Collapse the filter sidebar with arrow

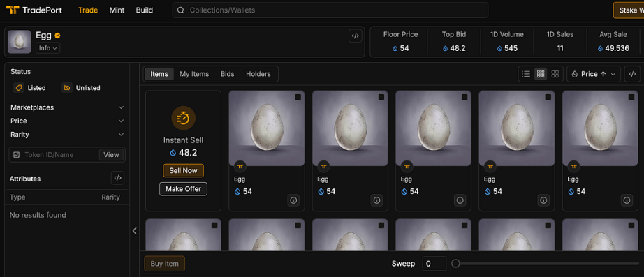[x=134, y=231]
